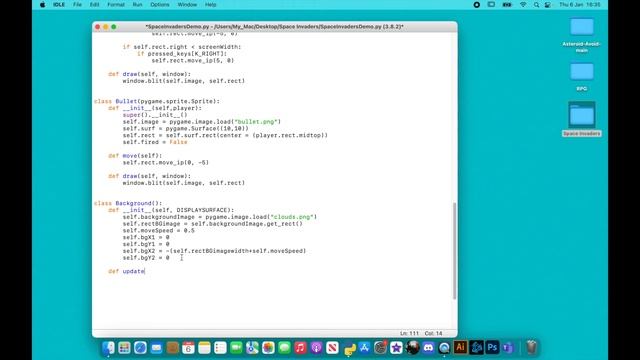Open Calendar icon showing 6

(188, 348)
